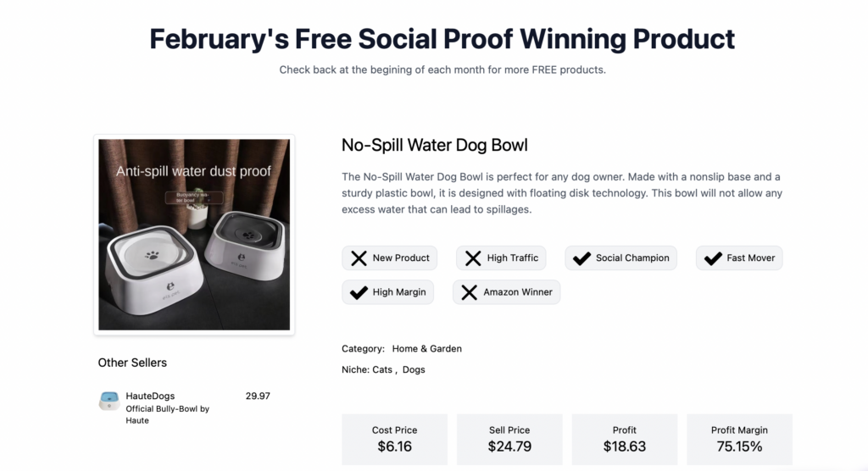The width and height of the screenshot is (868, 471).
Task: Click the HauteDogs seller bowl thumbnail
Action: pos(109,401)
